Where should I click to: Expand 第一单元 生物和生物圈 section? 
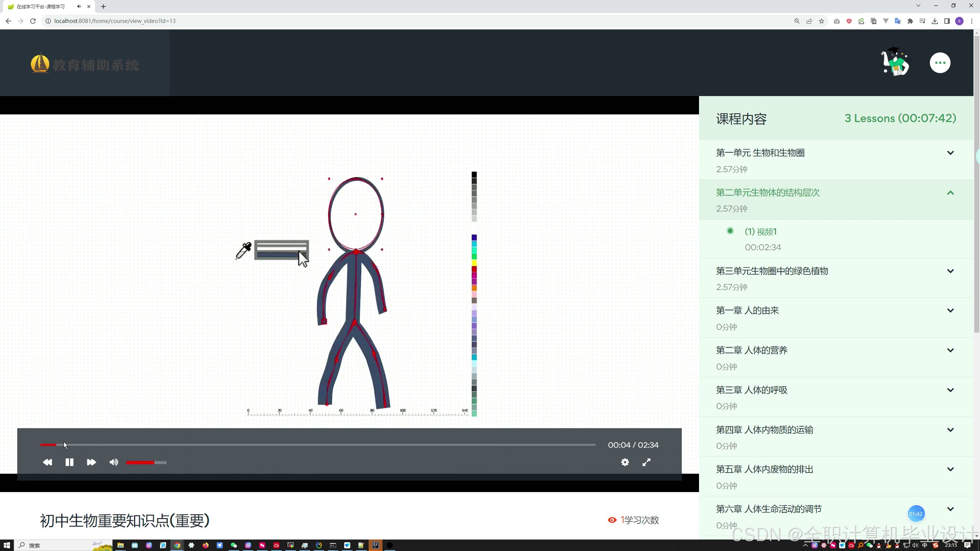point(950,153)
